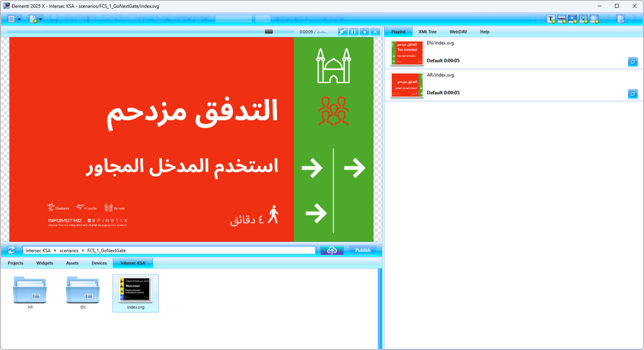Add a new web page element
Image resolution: width=644 pixels, height=350 pixels.
(584, 19)
